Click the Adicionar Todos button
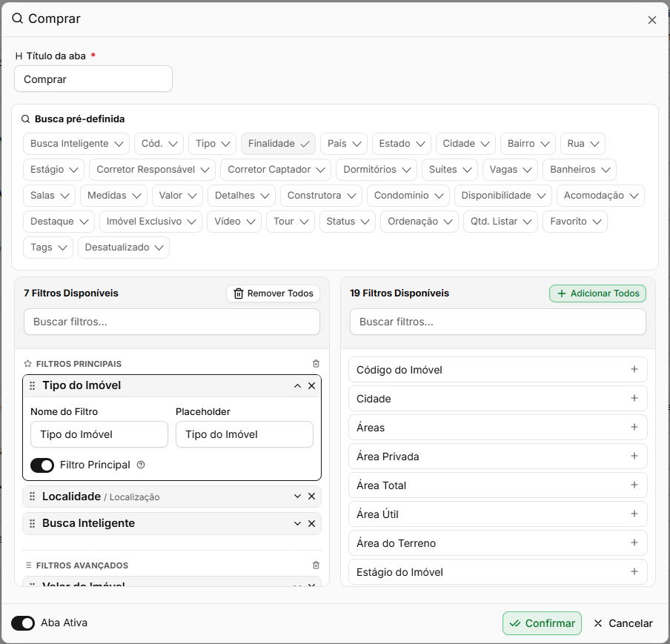The width and height of the screenshot is (670, 644). 597,293
